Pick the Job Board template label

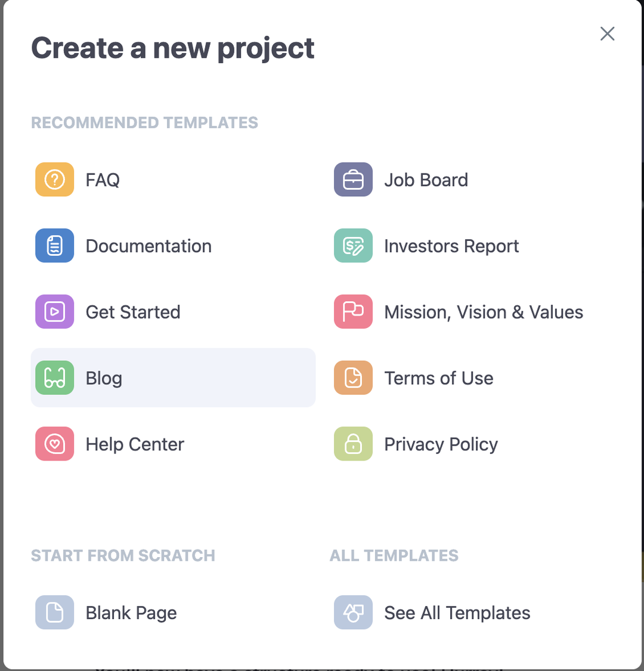[x=426, y=180]
